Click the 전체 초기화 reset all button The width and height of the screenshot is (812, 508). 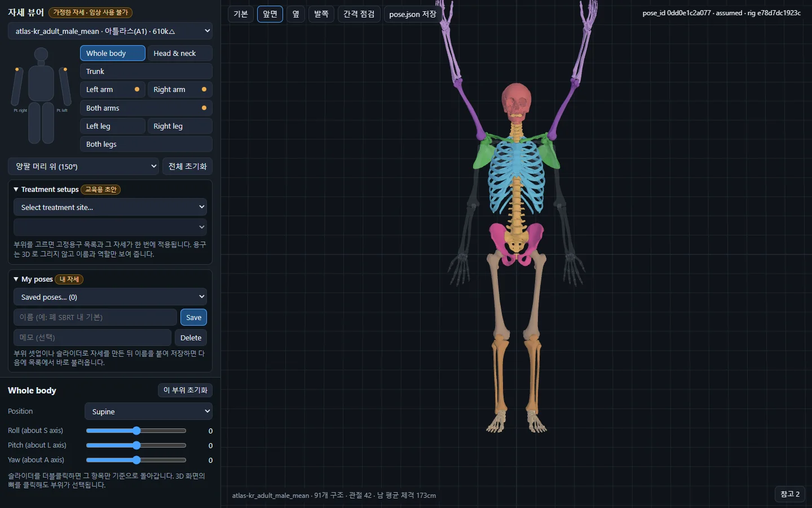pos(188,167)
